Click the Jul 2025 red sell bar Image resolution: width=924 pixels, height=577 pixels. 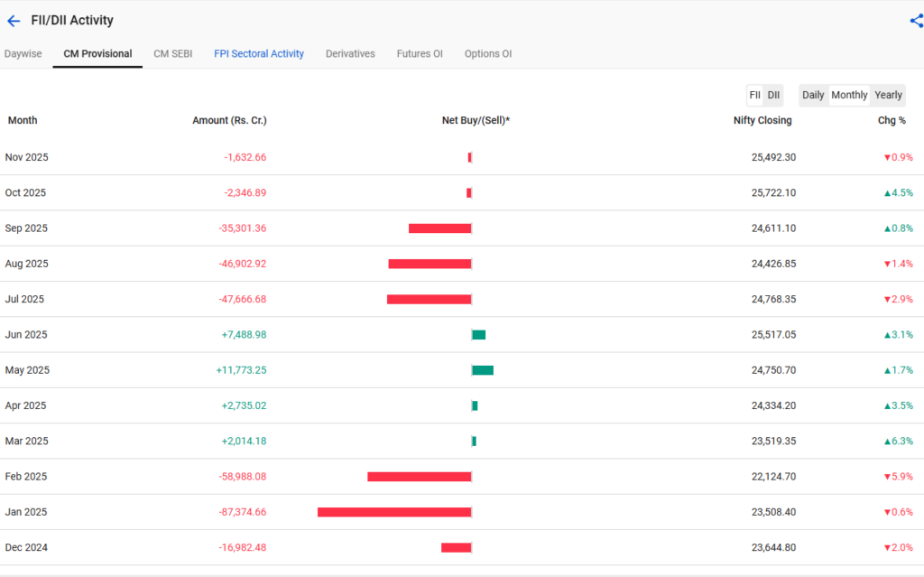point(429,299)
